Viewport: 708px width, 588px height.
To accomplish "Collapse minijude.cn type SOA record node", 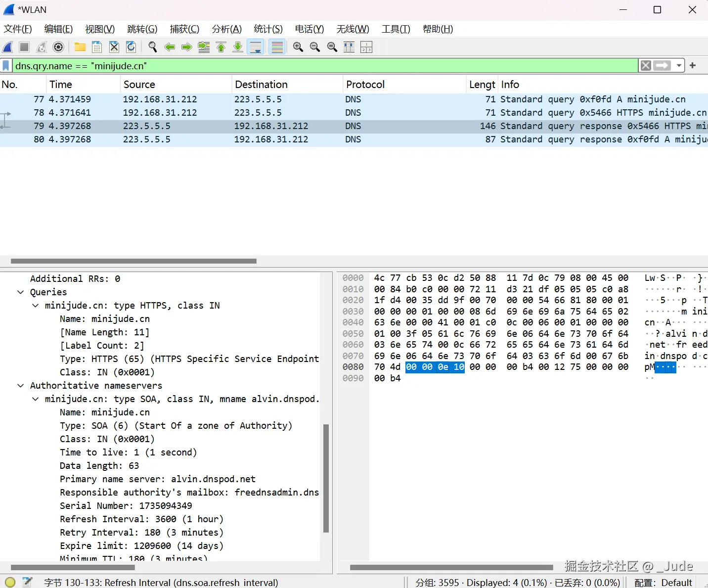I will (x=35, y=399).
